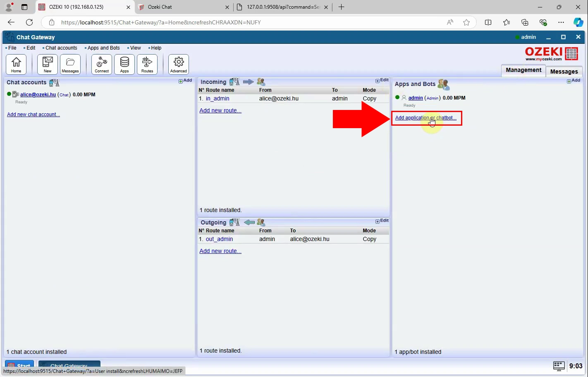Click Edit in Outgoing panel header
The width and height of the screenshot is (588, 377).
point(382,221)
